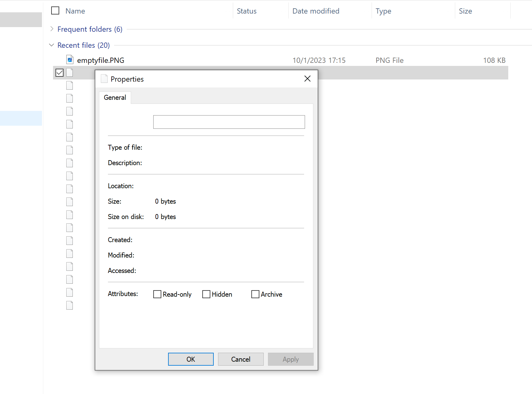This screenshot has height=394, width=532.
Task: Collapse the Recent files section
Action: (51, 45)
